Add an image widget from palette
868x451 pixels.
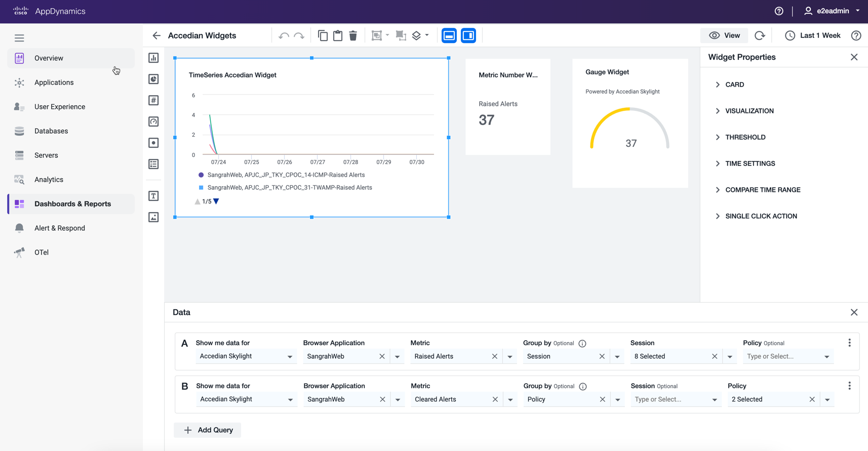click(x=153, y=217)
